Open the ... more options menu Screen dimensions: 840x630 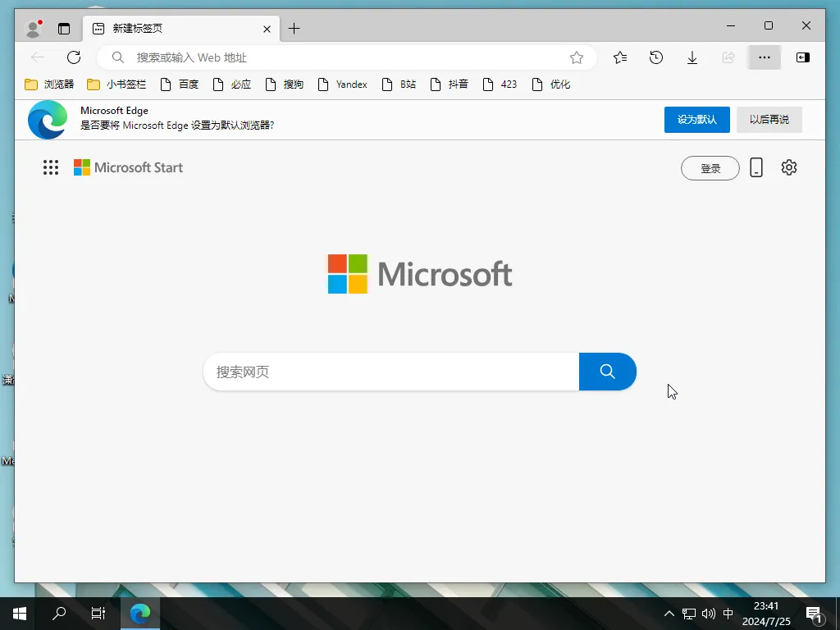[x=764, y=57]
